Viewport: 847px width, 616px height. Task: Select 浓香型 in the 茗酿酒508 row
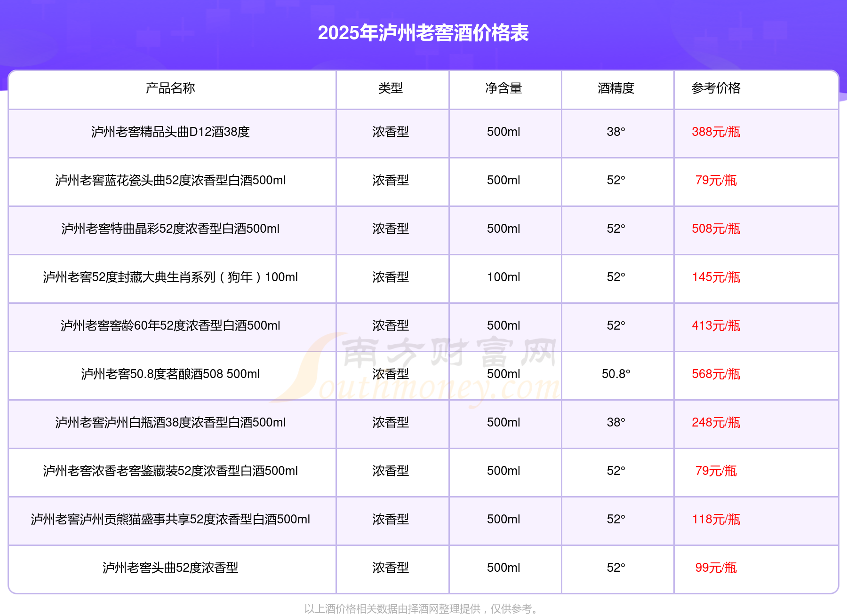[x=391, y=374]
